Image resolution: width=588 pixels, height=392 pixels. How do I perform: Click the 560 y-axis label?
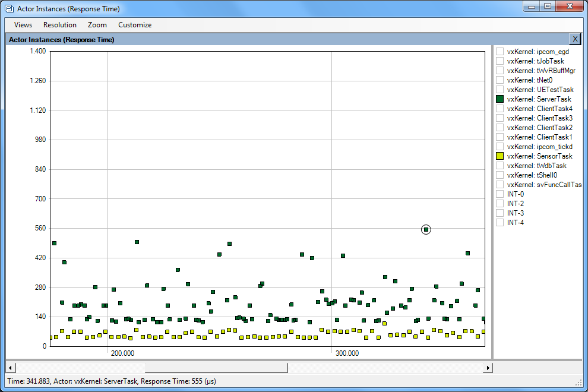pyautogui.click(x=40, y=228)
